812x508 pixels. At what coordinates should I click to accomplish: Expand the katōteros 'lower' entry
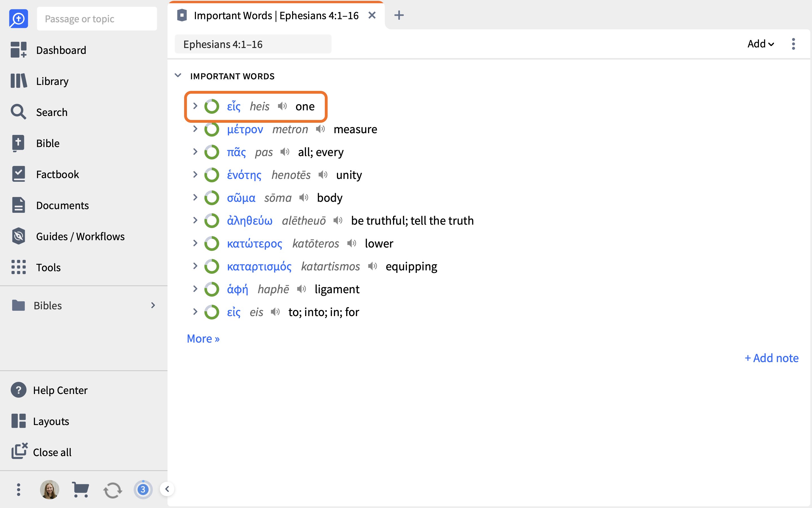[195, 243]
